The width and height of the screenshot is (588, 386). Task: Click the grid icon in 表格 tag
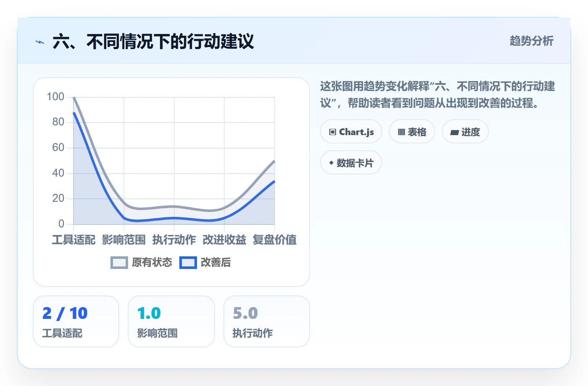[x=402, y=132]
